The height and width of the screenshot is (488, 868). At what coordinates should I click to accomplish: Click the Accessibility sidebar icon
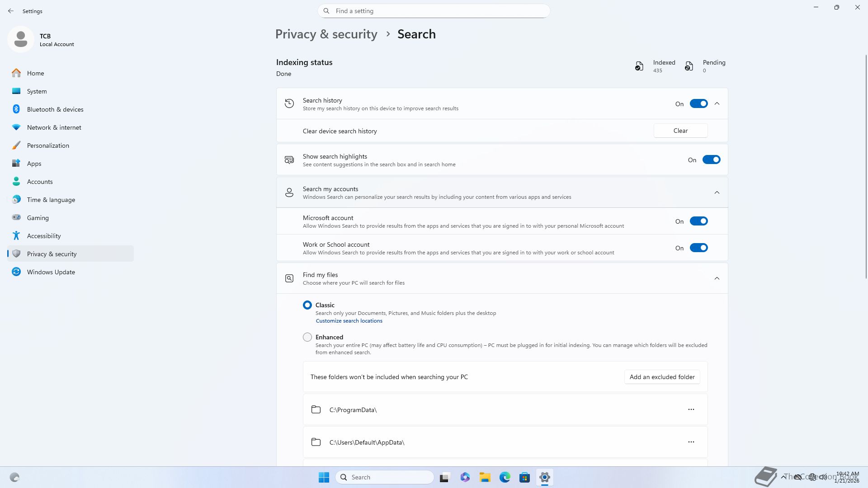point(16,236)
